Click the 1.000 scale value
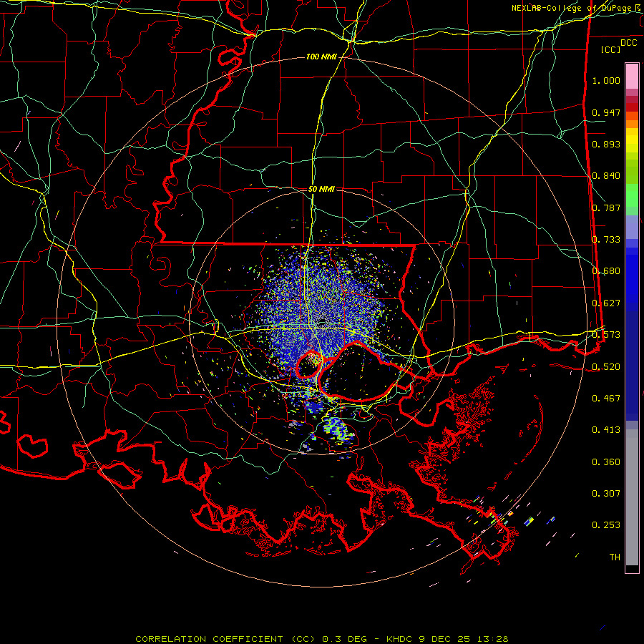 pos(606,80)
